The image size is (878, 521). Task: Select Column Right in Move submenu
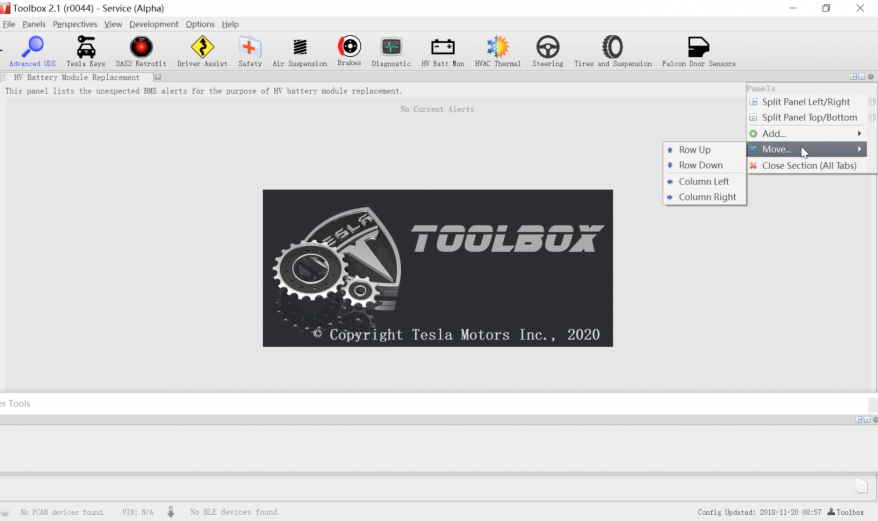[704, 197]
